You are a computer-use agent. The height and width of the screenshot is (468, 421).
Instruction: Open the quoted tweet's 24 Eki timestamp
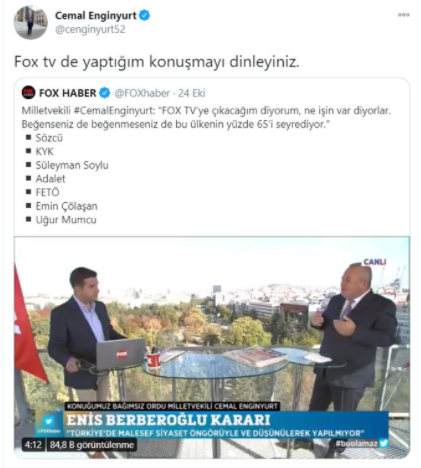coord(192,93)
